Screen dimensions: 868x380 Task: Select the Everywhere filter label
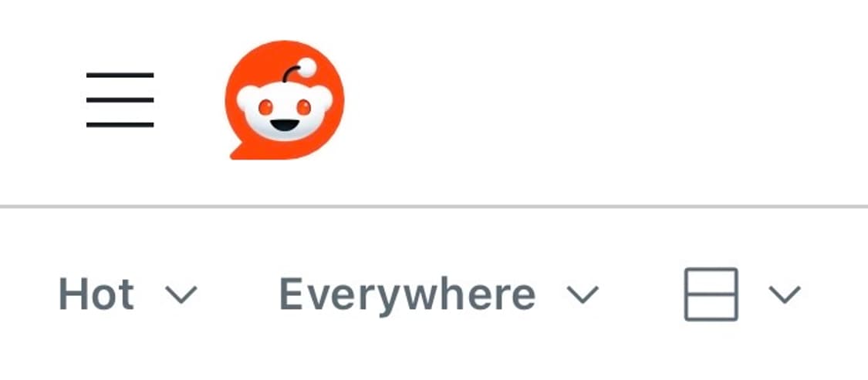407,296
